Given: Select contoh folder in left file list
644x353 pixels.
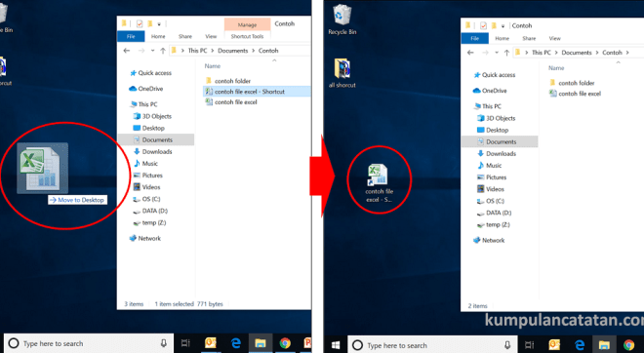Looking at the screenshot, I should click(228, 81).
